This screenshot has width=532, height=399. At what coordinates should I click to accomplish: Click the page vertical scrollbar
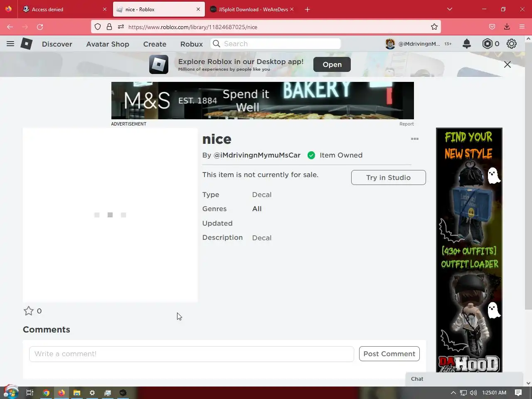click(x=528, y=175)
